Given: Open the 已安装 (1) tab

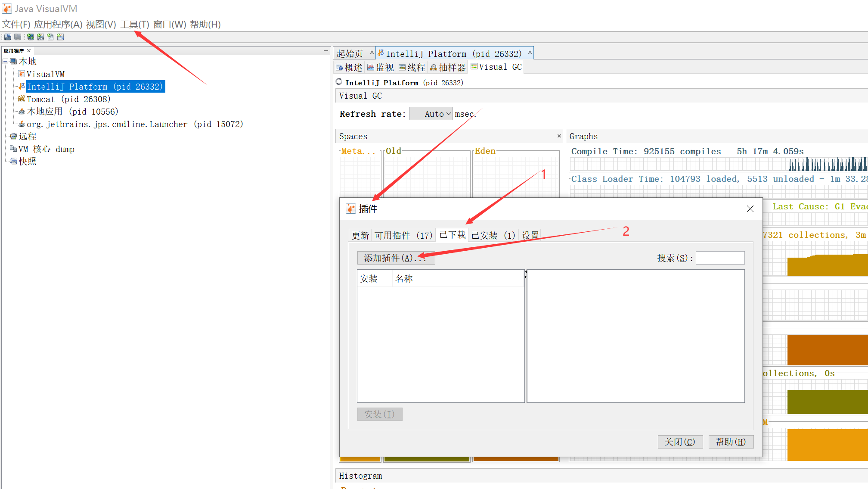Looking at the screenshot, I should (493, 236).
